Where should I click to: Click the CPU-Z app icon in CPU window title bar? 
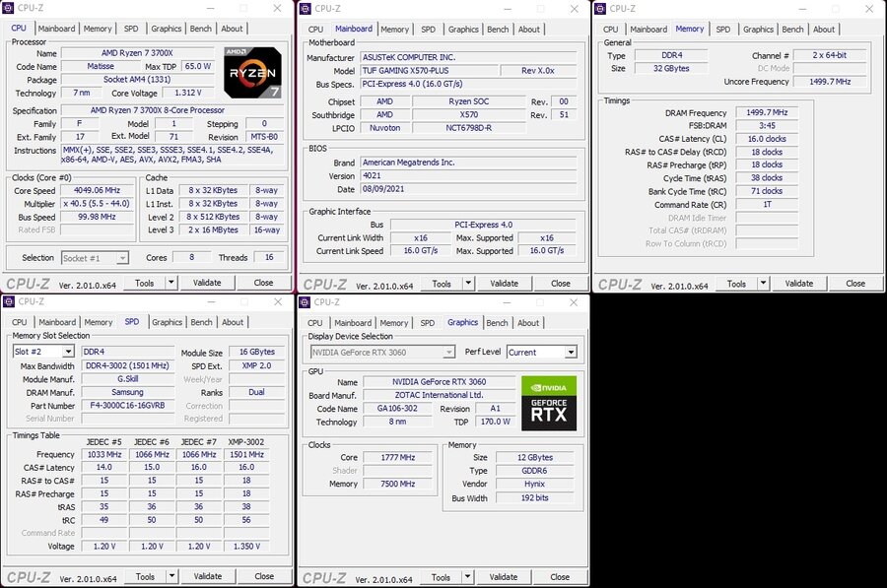(9, 8)
